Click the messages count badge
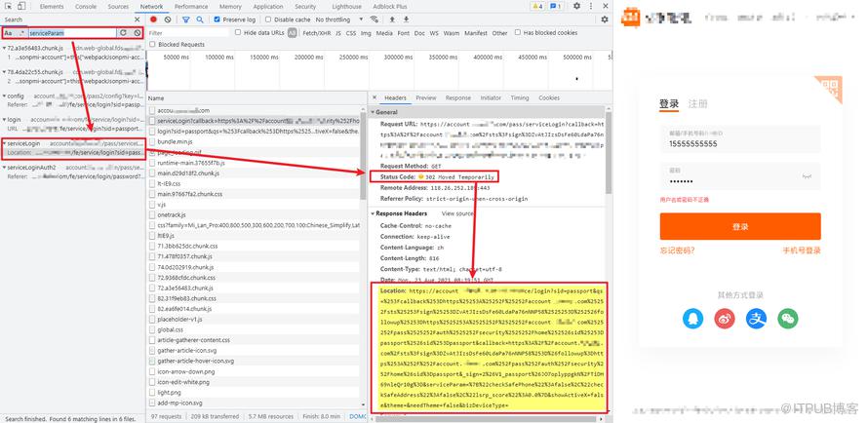Image resolution: width=868 pixels, height=423 pixels. pos(556,6)
